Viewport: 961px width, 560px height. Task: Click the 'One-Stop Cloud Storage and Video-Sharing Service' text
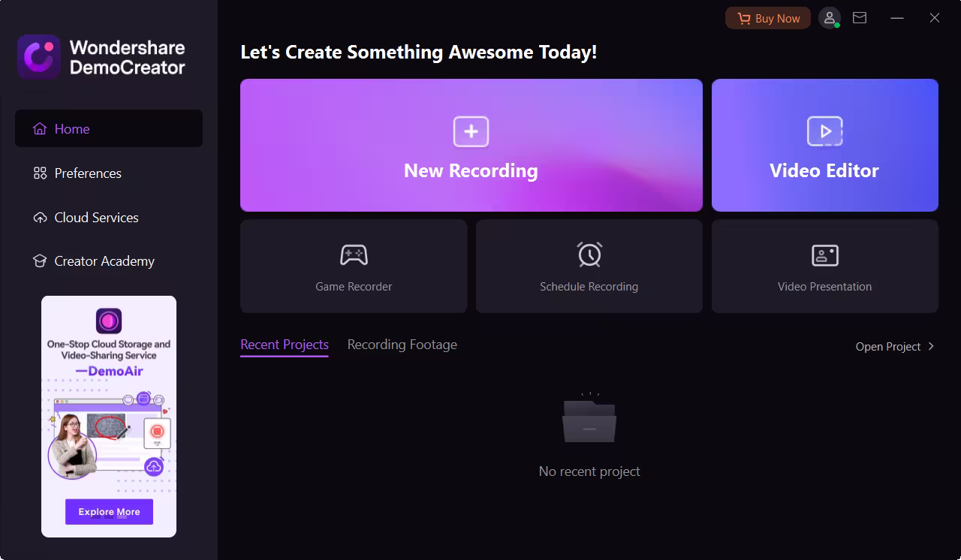(x=109, y=350)
